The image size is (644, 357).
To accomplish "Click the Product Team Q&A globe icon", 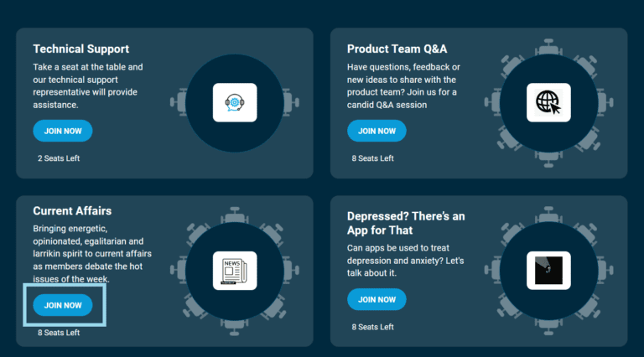I will tap(548, 103).
